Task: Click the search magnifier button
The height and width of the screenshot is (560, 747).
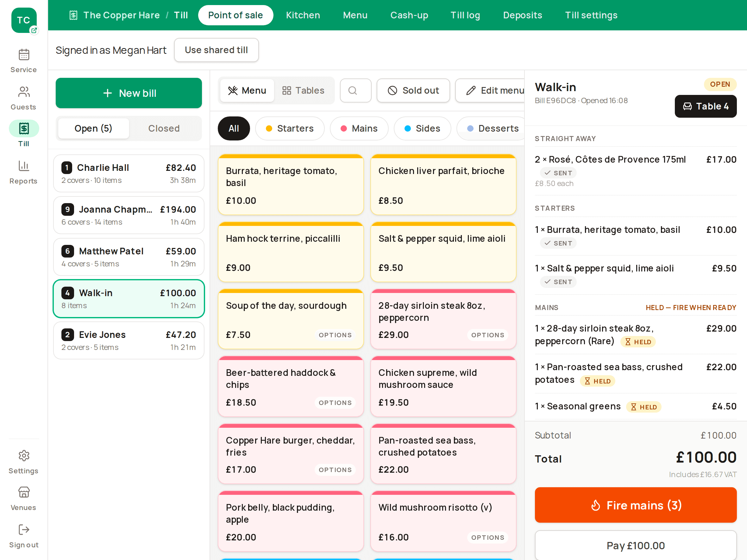Action: click(x=355, y=90)
